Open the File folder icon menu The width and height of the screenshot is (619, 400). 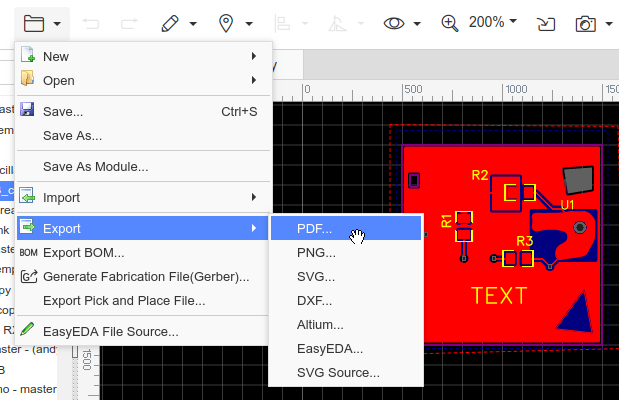(34, 24)
